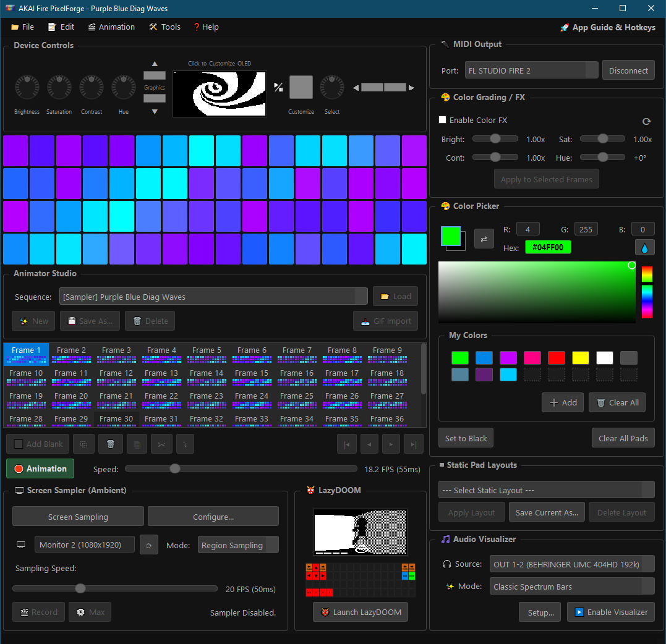Open the MIDI Port dropdown
Image resolution: width=666 pixels, height=644 pixels.
531,70
